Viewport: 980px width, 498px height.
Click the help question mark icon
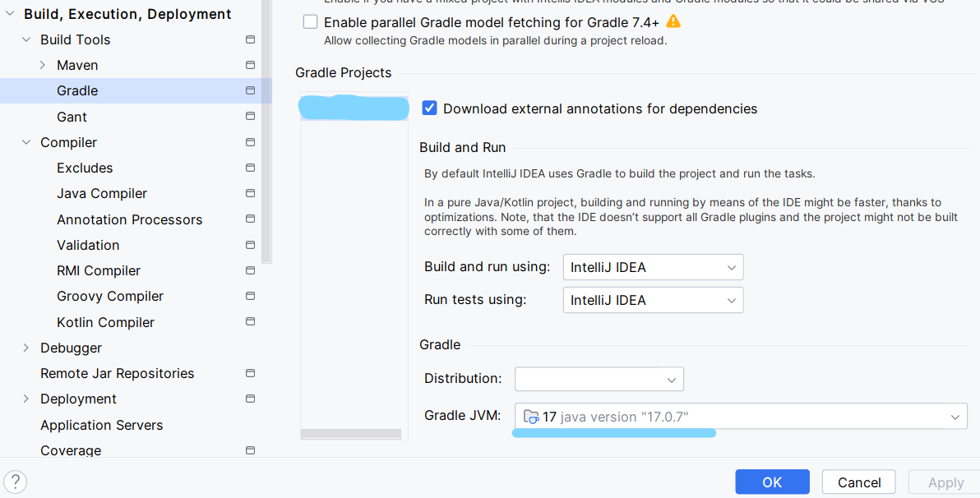[x=15, y=482]
